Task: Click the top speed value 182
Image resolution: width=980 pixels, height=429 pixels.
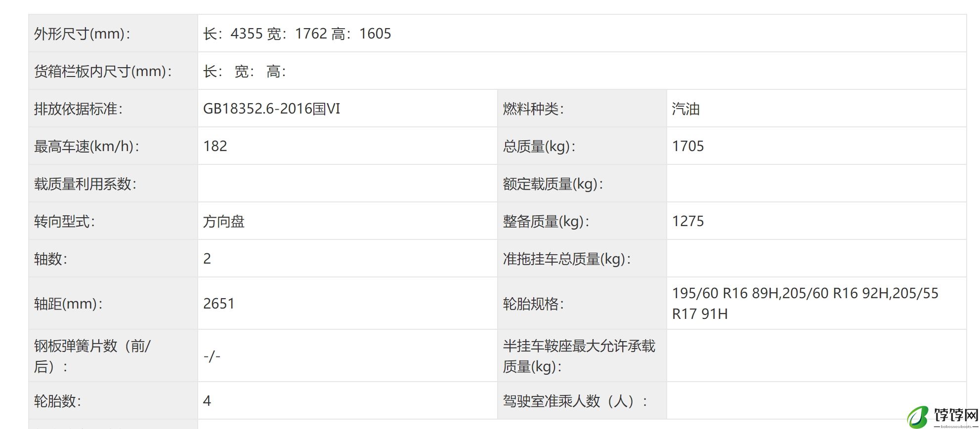Action: (x=215, y=146)
